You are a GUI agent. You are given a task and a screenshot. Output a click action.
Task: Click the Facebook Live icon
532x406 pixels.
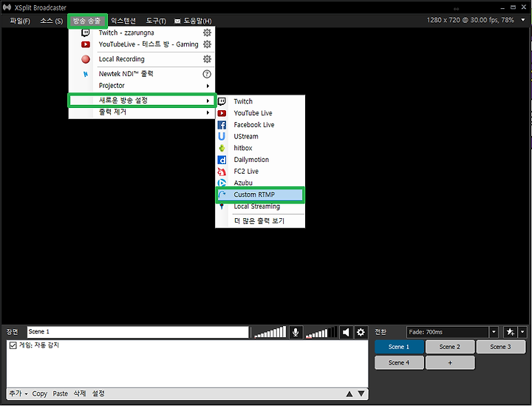pyautogui.click(x=222, y=125)
